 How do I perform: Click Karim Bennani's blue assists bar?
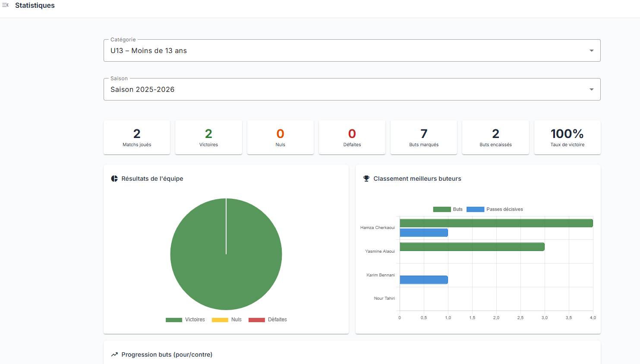click(x=424, y=280)
